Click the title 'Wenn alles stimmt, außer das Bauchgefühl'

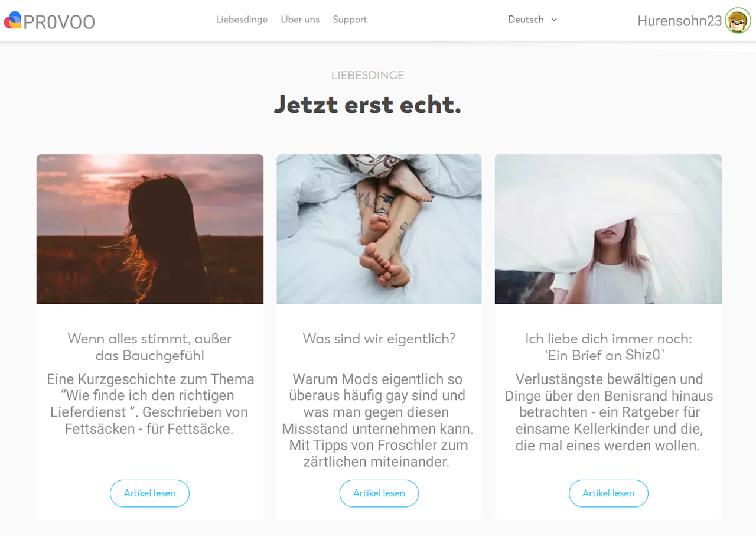[x=149, y=347]
